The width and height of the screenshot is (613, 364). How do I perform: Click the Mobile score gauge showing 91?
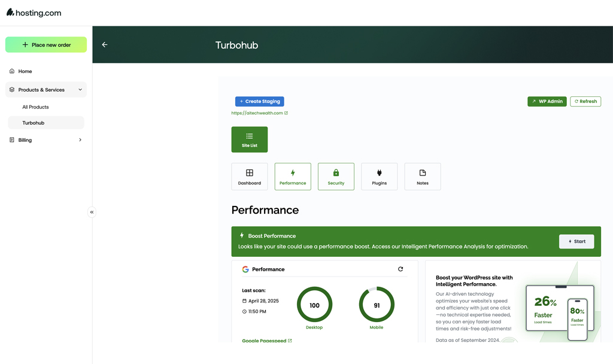click(x=377, y=305)
